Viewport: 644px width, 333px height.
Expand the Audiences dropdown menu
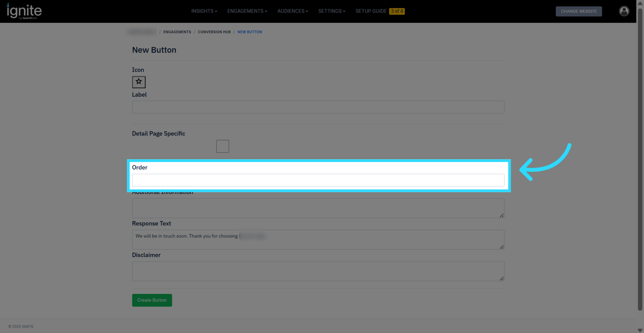292,11
